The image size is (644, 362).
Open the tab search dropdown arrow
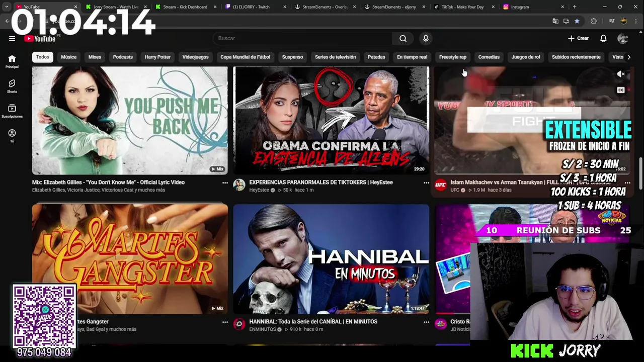[6, 7]
